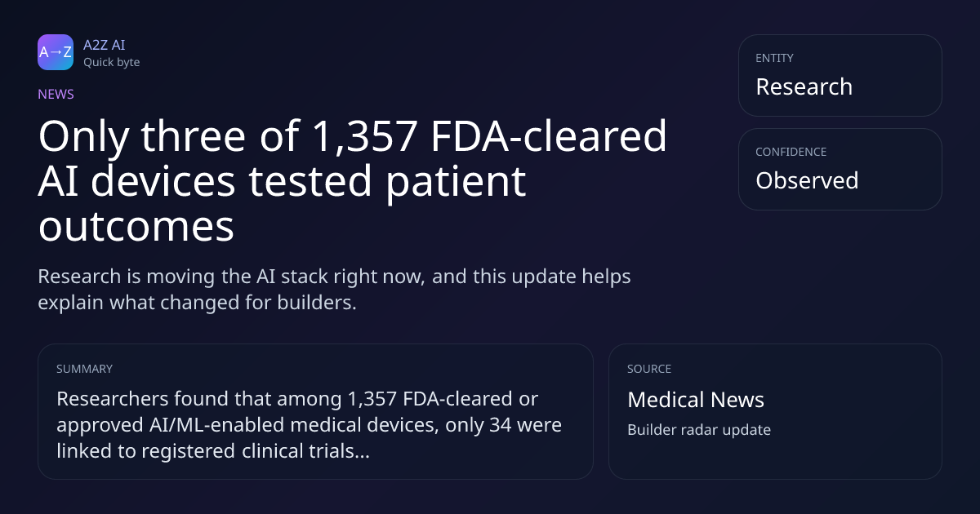Select the Research entity value
The height and width of the screenshot is (514, 980).
tap(804, 86)
